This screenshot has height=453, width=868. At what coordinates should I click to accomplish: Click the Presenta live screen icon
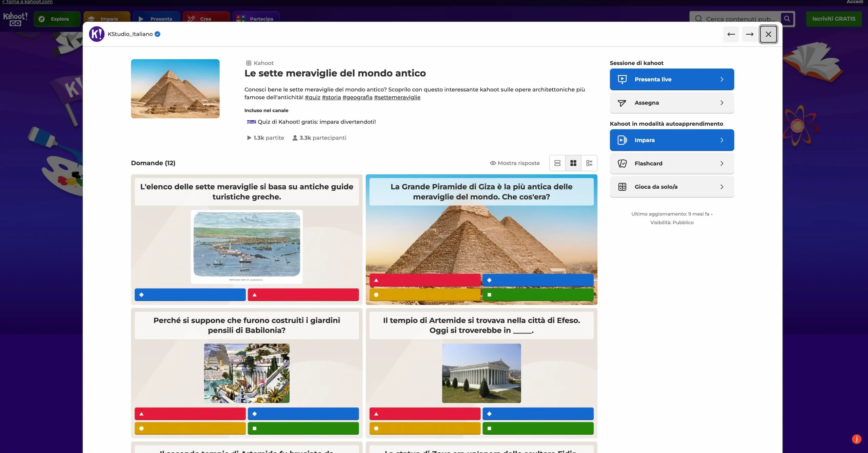622,79
